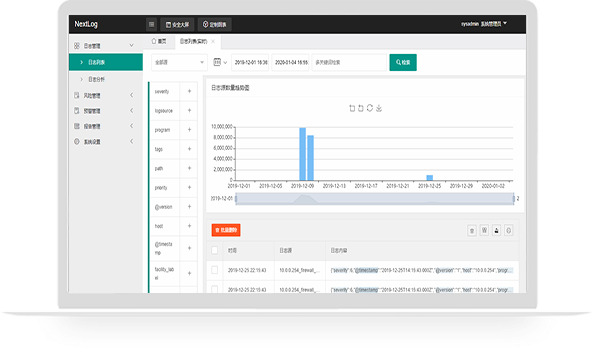This screenshot has width=593, height=360.
Task: Click the 安全大屏 button in top bar
Action: pyautogui.click(x=177, y=25)
